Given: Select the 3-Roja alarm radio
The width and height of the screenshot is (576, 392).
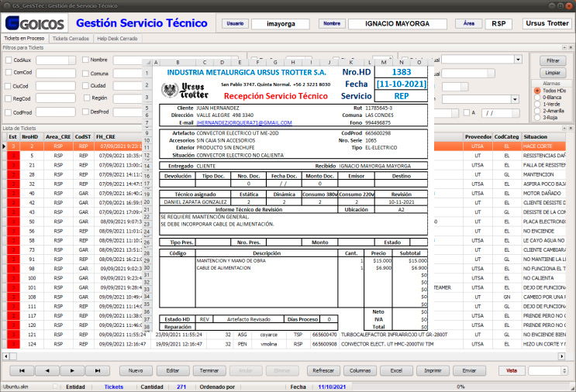Looking at the screenshot, I should (x=537, y=118).
